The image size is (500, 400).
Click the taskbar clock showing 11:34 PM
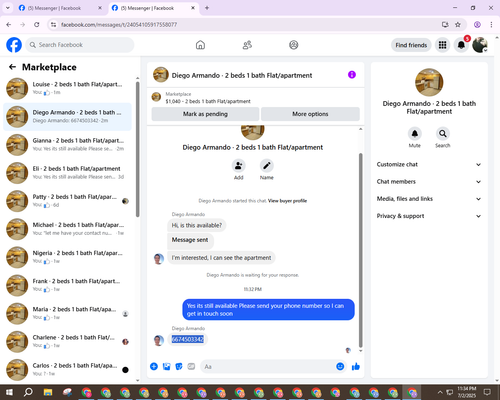coord(467,392)
